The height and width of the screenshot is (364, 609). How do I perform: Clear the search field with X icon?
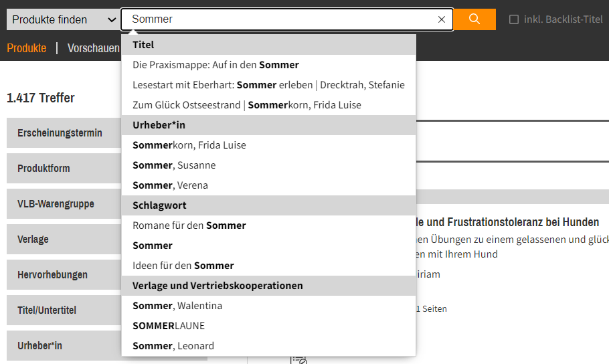pos(441,19)
